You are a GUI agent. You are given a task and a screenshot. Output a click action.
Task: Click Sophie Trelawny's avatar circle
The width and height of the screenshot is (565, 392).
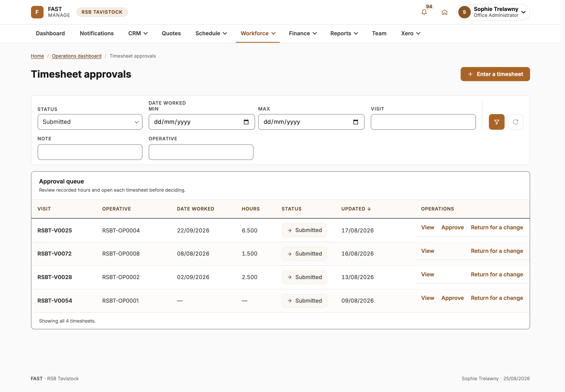[464, 12]
